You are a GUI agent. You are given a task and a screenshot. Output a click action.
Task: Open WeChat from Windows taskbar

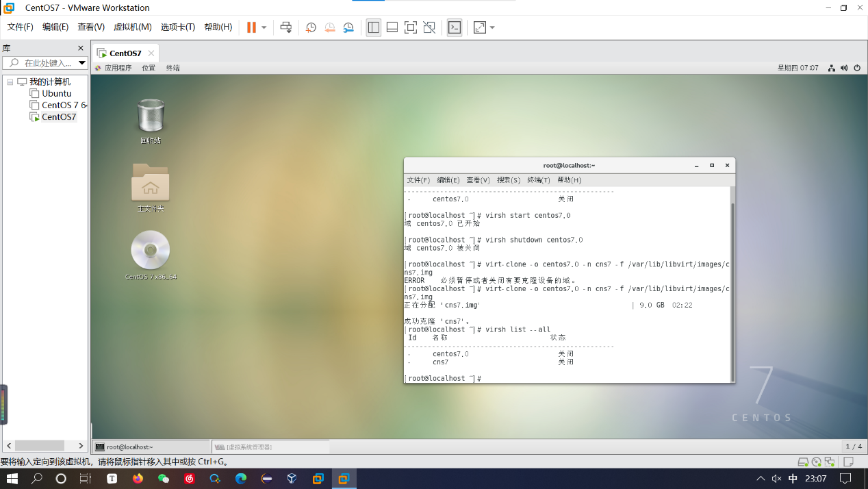point(164,479)
